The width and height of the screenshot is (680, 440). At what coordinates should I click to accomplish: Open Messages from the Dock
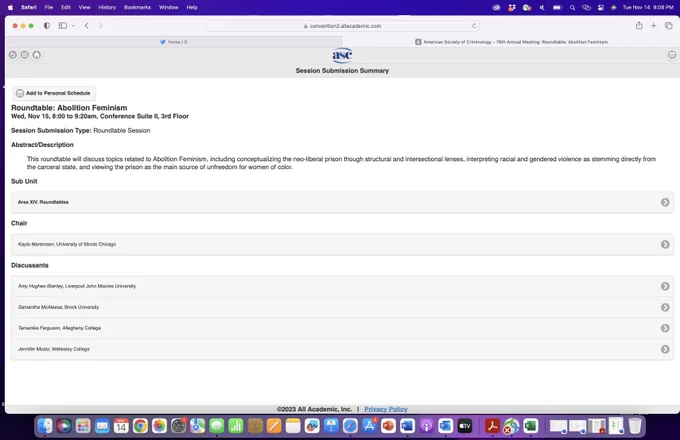[216, 426]
